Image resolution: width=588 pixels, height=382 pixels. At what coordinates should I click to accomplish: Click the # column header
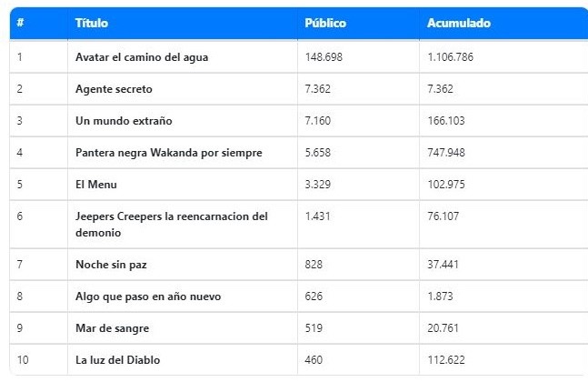[x=20, y=23]
